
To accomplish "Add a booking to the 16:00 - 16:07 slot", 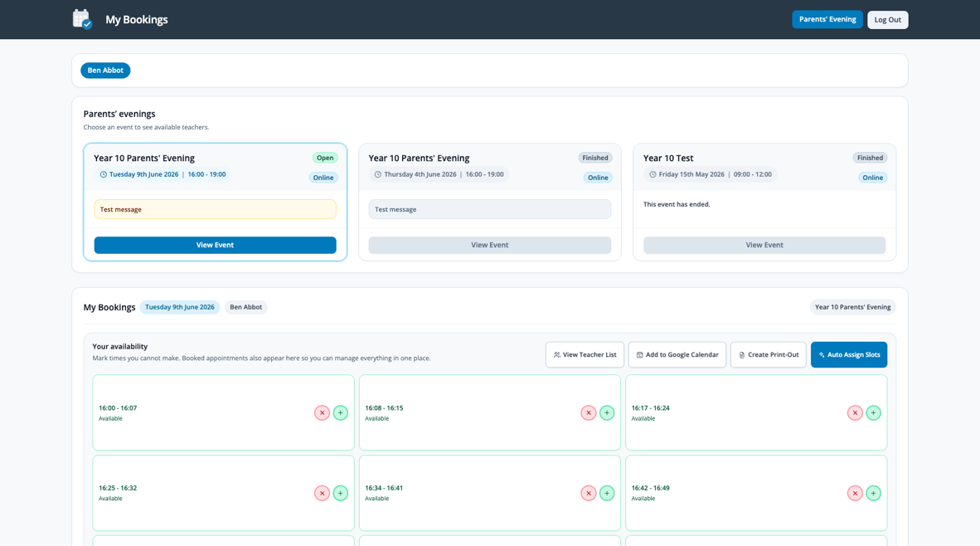I will (x=341, y=412).
